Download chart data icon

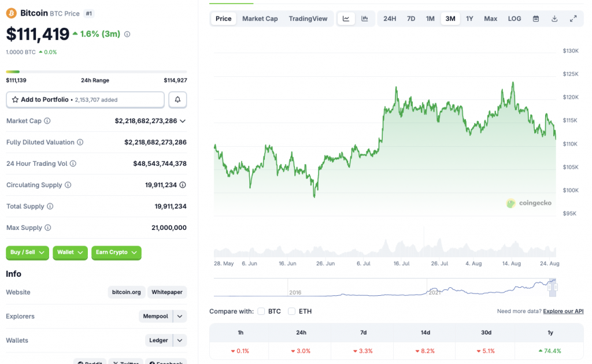pyautogui.click(x=554, y=18)
